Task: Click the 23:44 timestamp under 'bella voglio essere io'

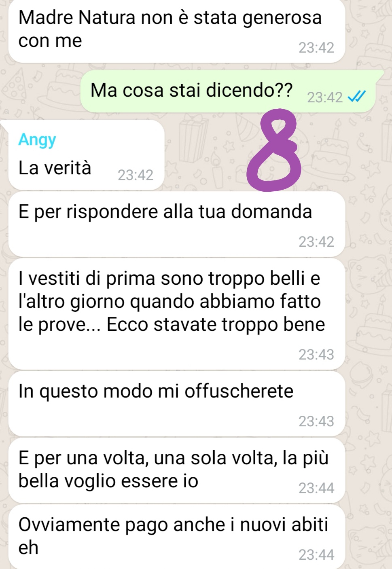Action: pyautogui.click(x=316, y=488)
